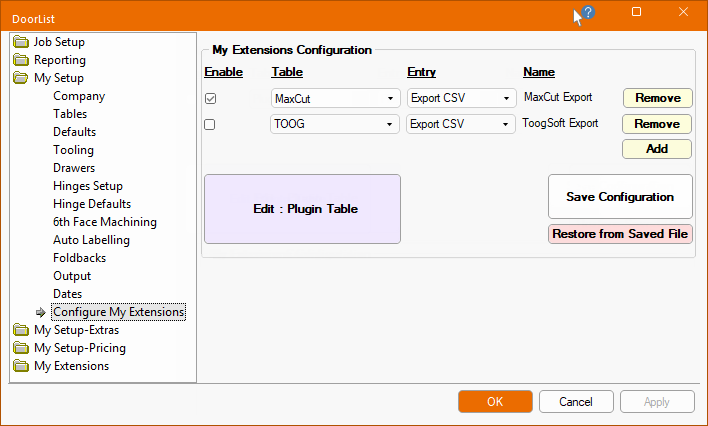The width and height of the screenshot is (708, 426).
Task: Click Restore from Saved File
Action: pos(620,234)
